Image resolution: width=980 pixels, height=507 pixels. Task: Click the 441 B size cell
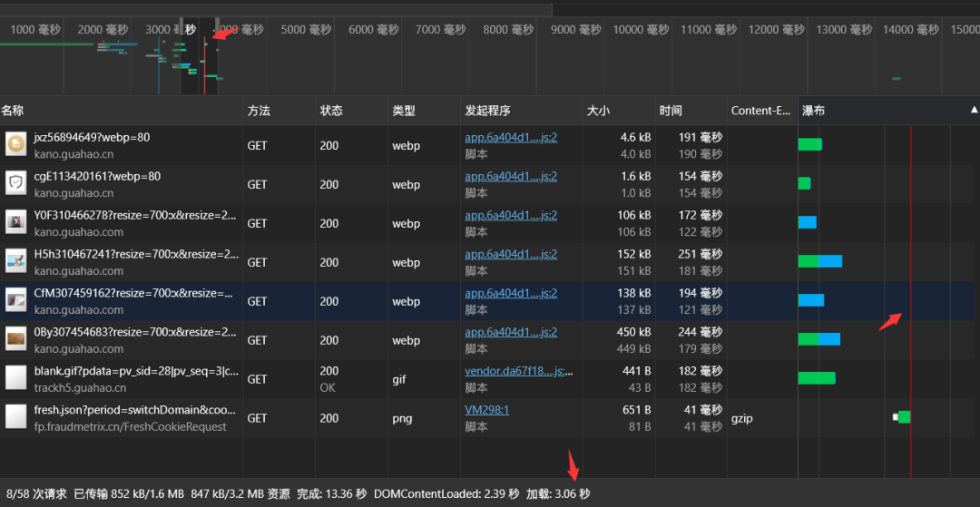[x=635, y=372]
